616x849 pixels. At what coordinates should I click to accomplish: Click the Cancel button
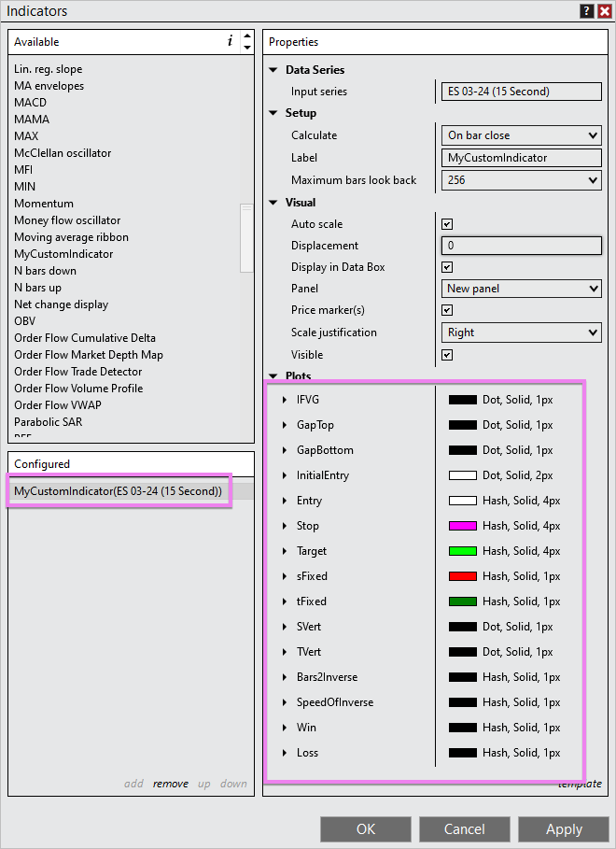click(465, 829)
